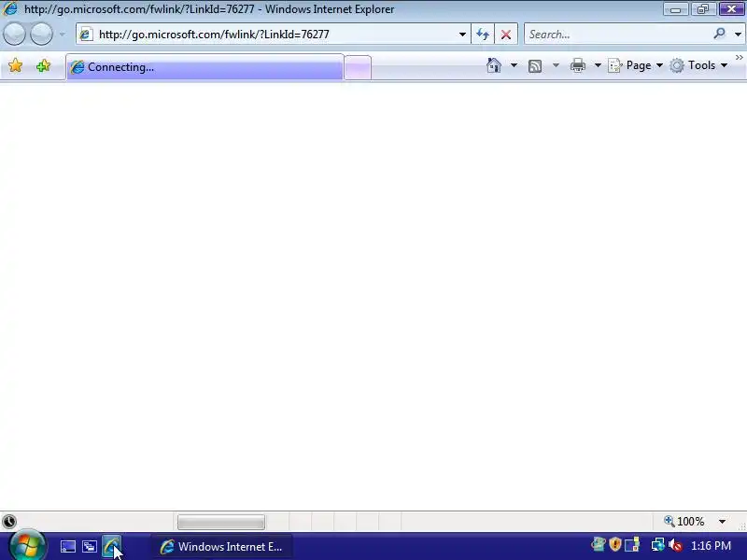
Task: Click the Feeds RSS icon
Action: 535,65
